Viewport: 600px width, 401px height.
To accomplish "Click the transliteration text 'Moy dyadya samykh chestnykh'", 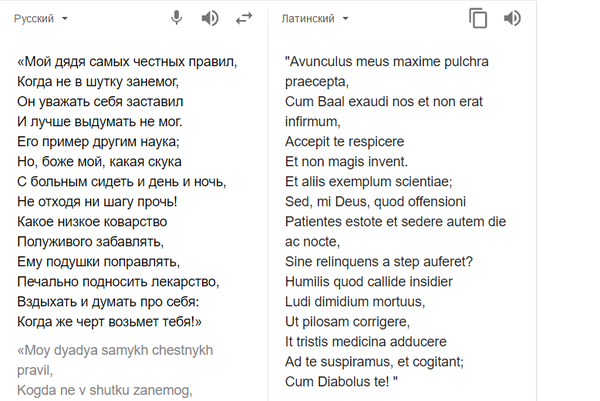I will coord(117,351).
